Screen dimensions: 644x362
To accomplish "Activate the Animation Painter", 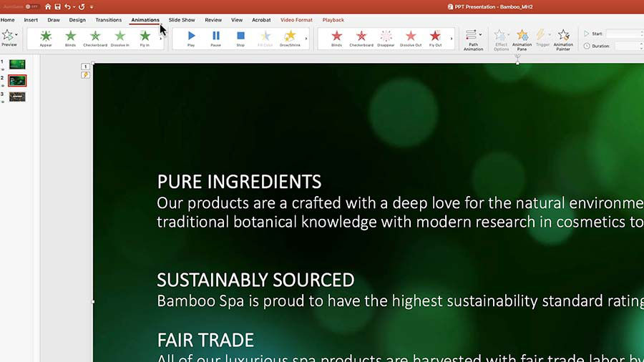I will tap(563, 40).
